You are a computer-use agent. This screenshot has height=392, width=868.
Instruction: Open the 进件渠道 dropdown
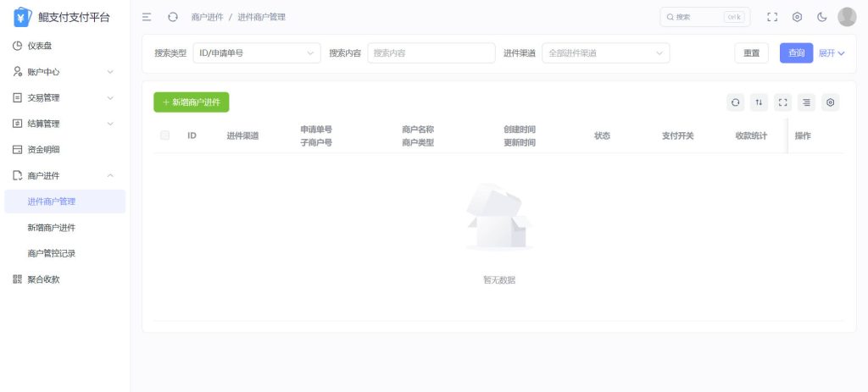tap(605, 53)
